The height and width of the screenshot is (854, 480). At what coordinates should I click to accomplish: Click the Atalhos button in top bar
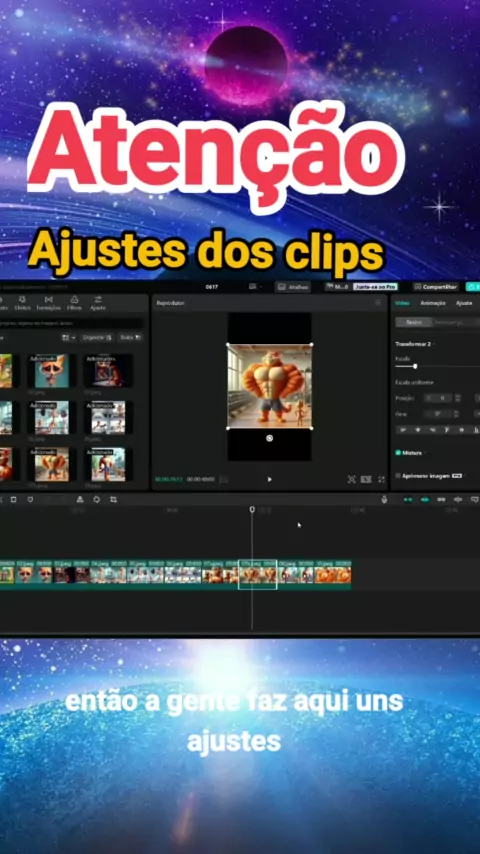(x=293, y=287)
